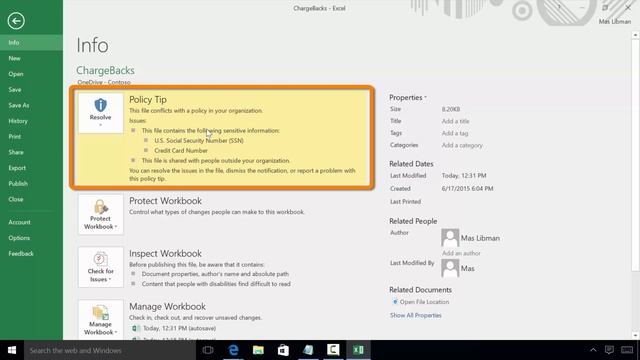Select New in the backstage menu
Viewport: 640px width, 360px height.
(x=31, y=58)
